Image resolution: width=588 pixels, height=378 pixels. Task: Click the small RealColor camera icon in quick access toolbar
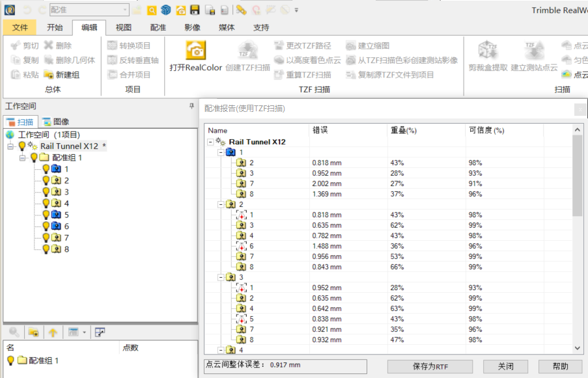180,10
